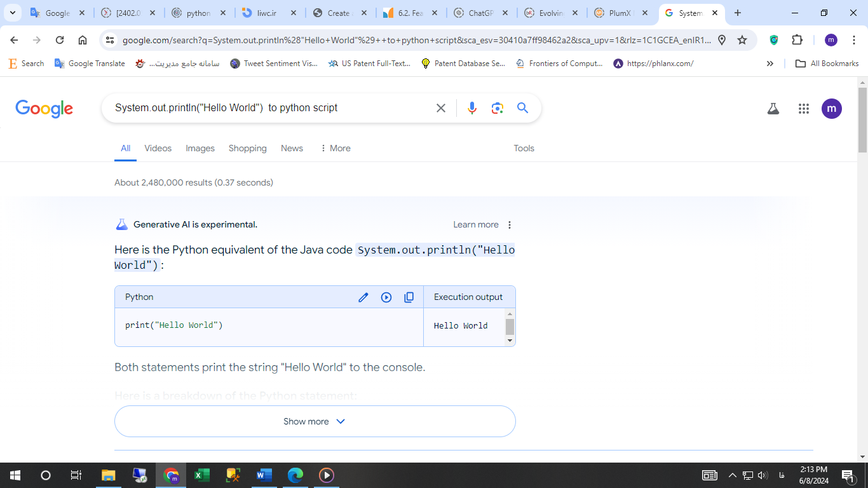Image resolution: width=868 pixels, height=488 pixels.
Task: Open Chrome profile avatar in toolbar
Action: (831, 40)
